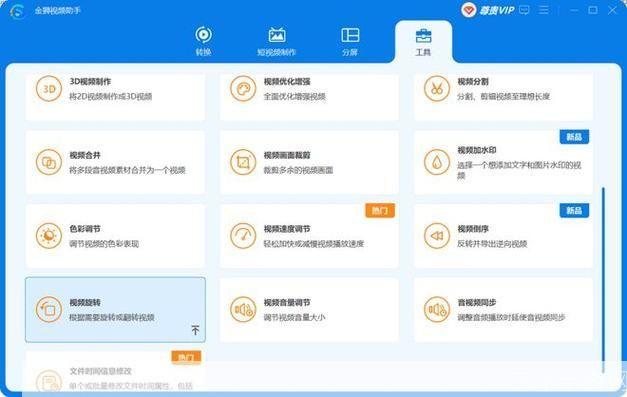Click the 色彩调节 sun icon
627x397 pixels.
coord(49,235)
